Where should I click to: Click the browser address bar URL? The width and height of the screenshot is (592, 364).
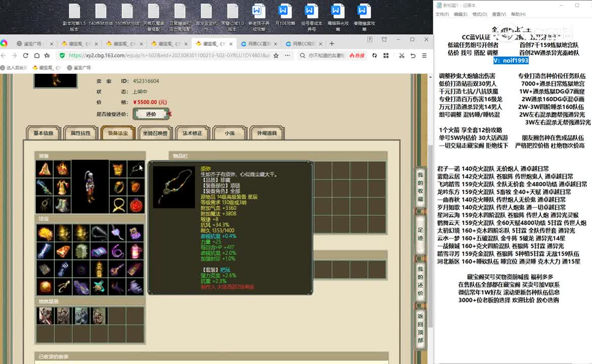169,56
